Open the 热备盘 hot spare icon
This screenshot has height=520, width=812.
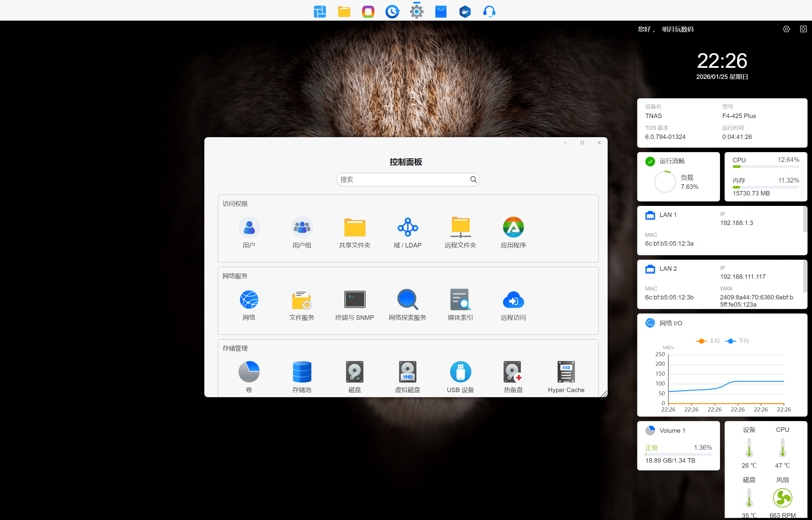click(513, 372)
